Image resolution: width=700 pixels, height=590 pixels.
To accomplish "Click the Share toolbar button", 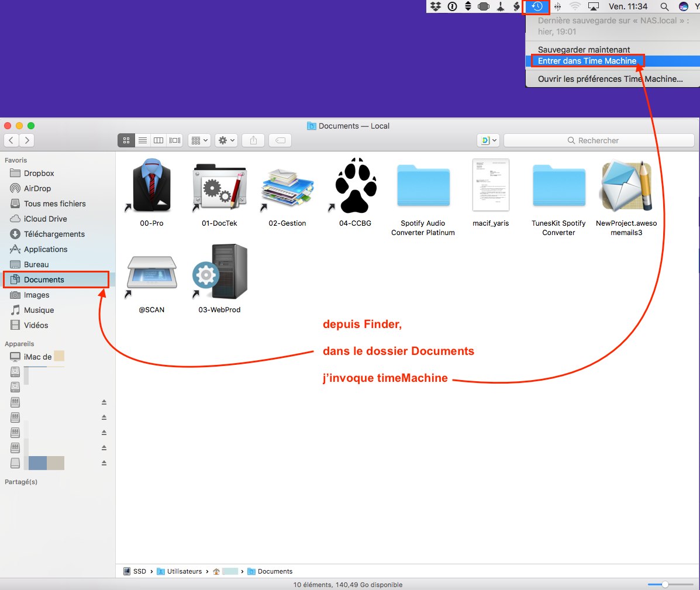I will coord(253,140).
